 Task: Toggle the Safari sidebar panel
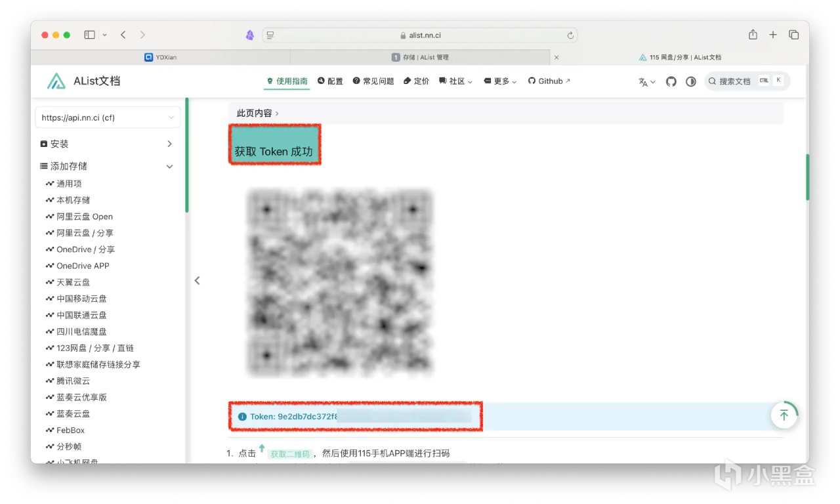tap(90, 35)
